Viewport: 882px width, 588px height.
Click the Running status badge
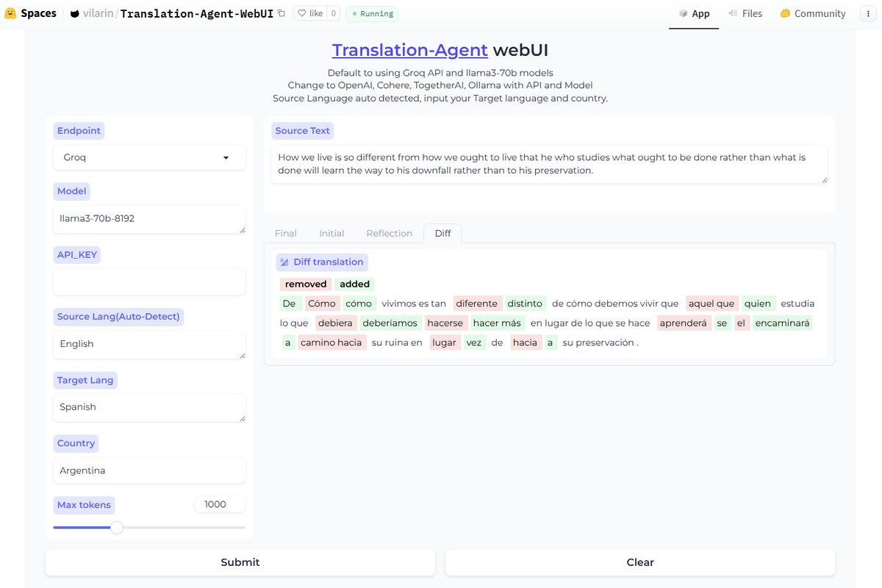372,13
